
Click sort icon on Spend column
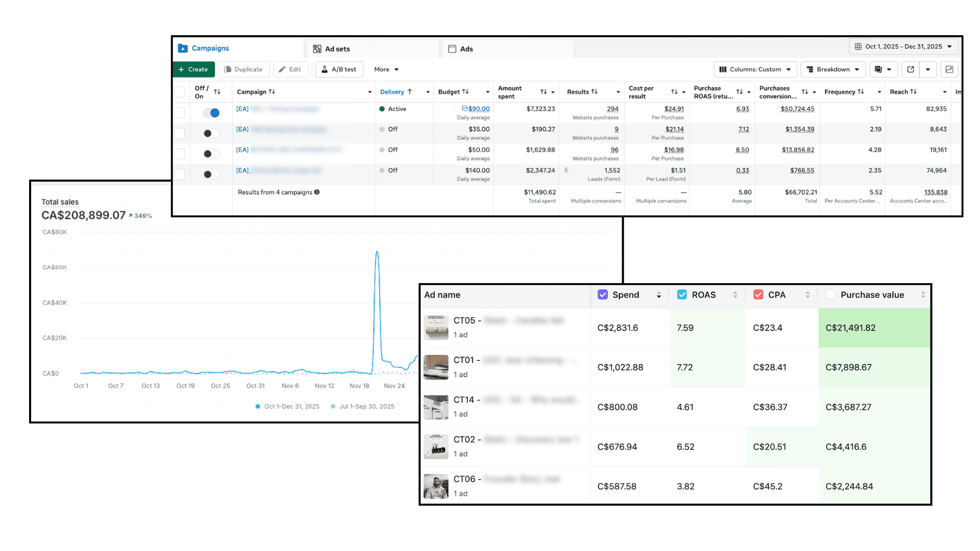pyautogui.click(x=659, y=295)
